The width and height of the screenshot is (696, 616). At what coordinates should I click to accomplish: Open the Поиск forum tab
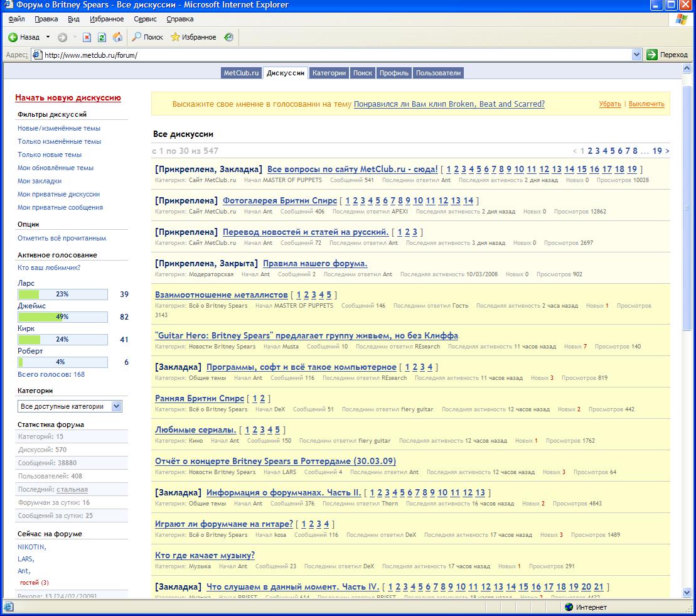point(363,73)
